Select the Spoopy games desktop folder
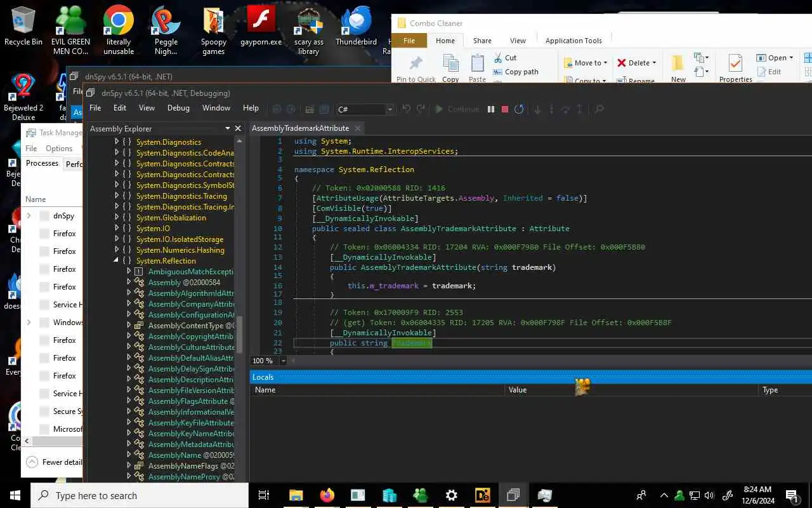This screenshot has width=812, height=508. pos(214,30)
